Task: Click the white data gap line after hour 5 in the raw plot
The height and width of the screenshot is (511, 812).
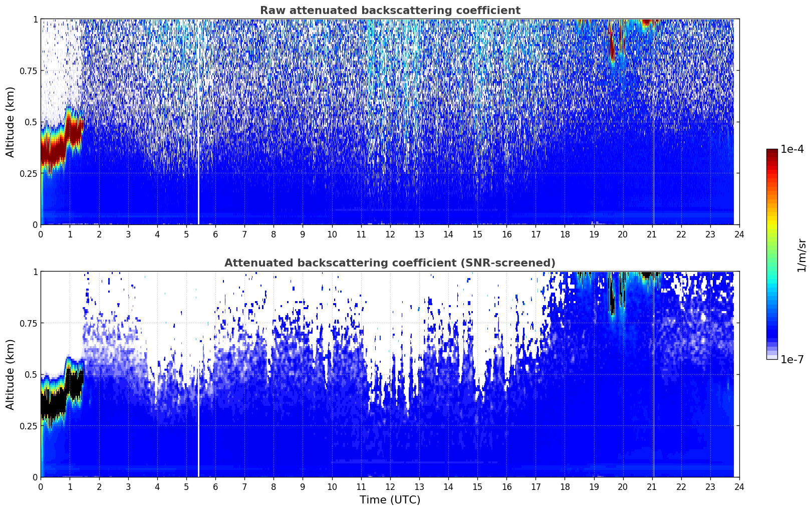Action: 198,122
